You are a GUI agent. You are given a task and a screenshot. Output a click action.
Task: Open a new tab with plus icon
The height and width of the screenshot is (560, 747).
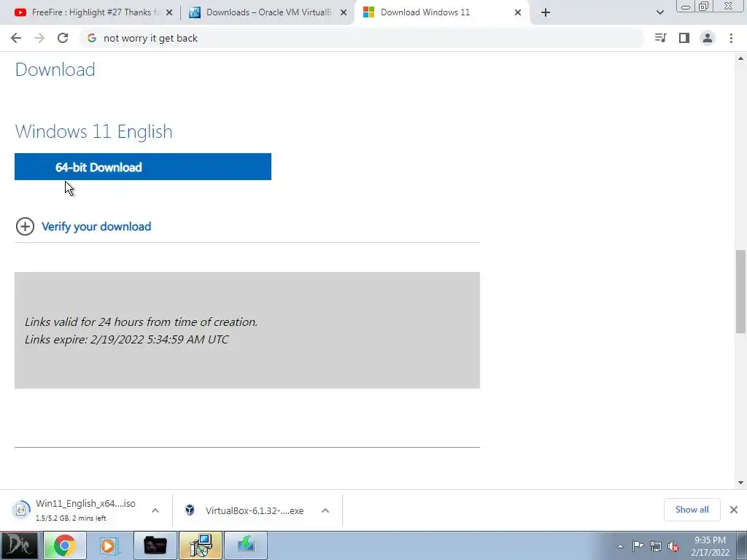pyautogui.click(x=546, y=12)
